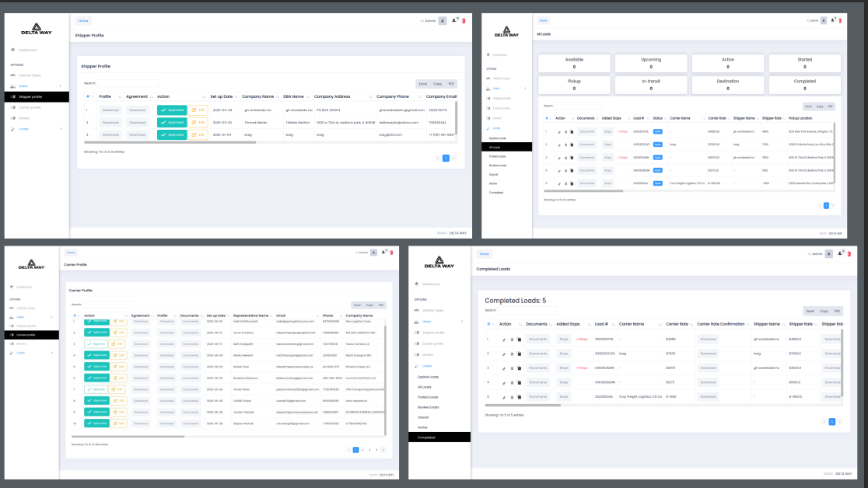Toggle Approved status for first shipper gh worldwide inc
The image size is (868, 488).
point(171,110)
